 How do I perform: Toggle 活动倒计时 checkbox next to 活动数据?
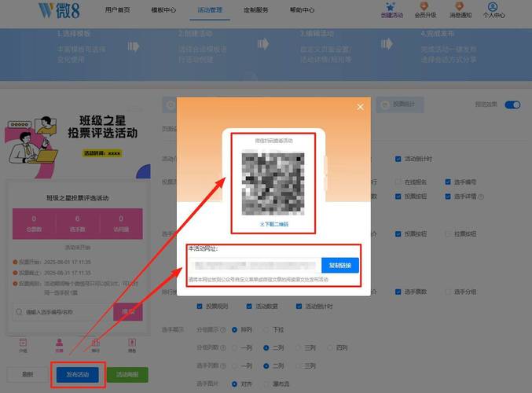click(x=299, y=307)
